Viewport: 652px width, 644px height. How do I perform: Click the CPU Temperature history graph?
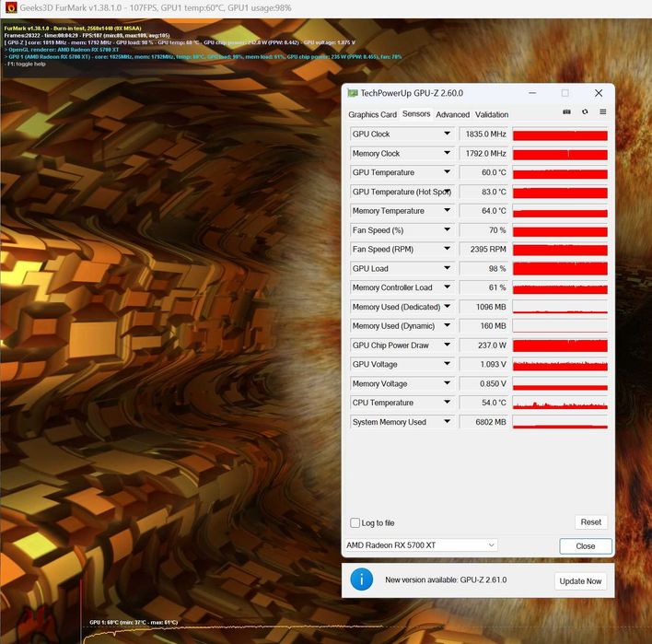(560, 403)
